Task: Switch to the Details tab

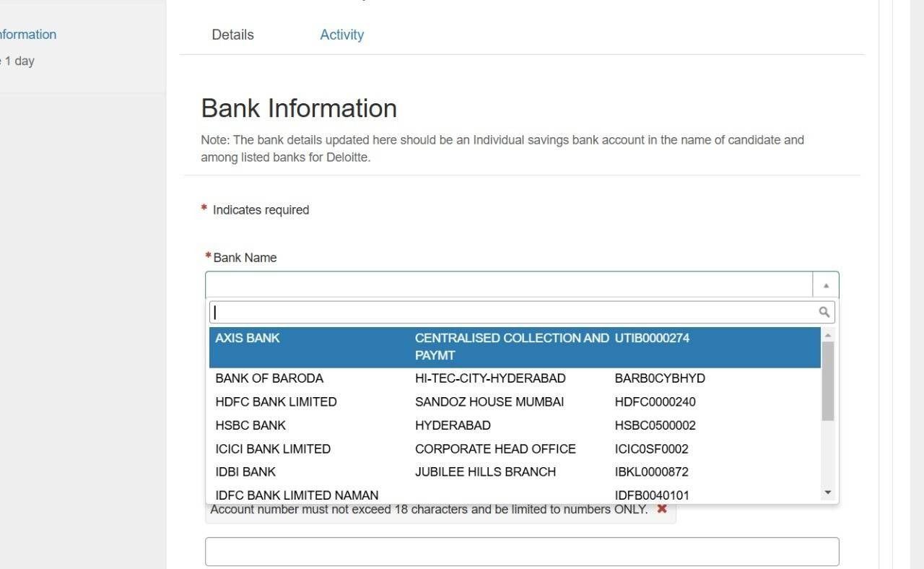Action: tap(232, 34)
